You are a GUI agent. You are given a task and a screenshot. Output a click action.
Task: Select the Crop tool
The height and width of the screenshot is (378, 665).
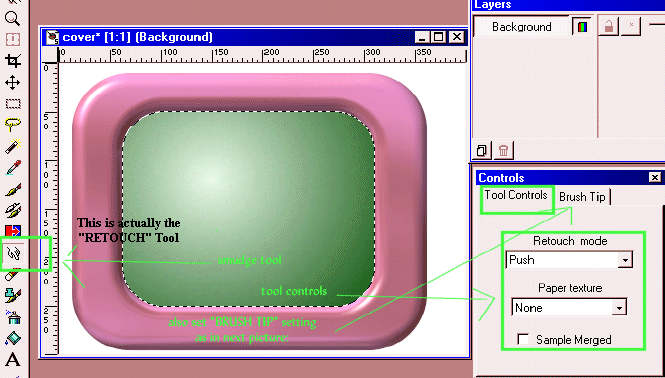point(12,61)
